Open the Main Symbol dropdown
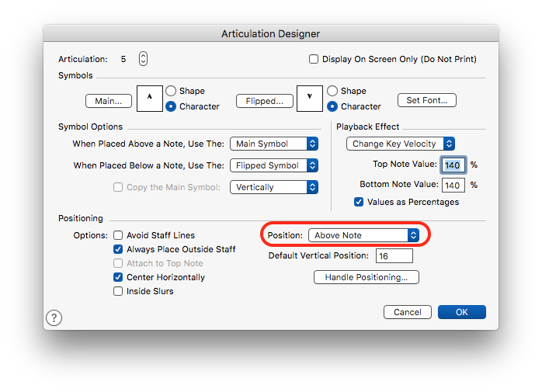Viewport: 542px width, 392px height. (x=274, y=144)
